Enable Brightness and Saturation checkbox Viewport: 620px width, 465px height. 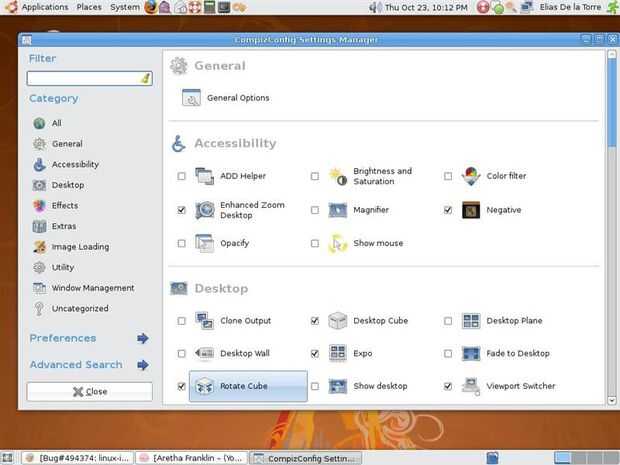(x=315, y=176)
